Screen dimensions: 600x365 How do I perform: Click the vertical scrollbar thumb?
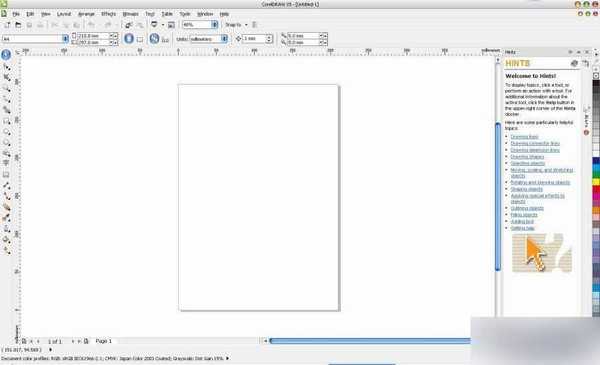[x=498, y=197]
